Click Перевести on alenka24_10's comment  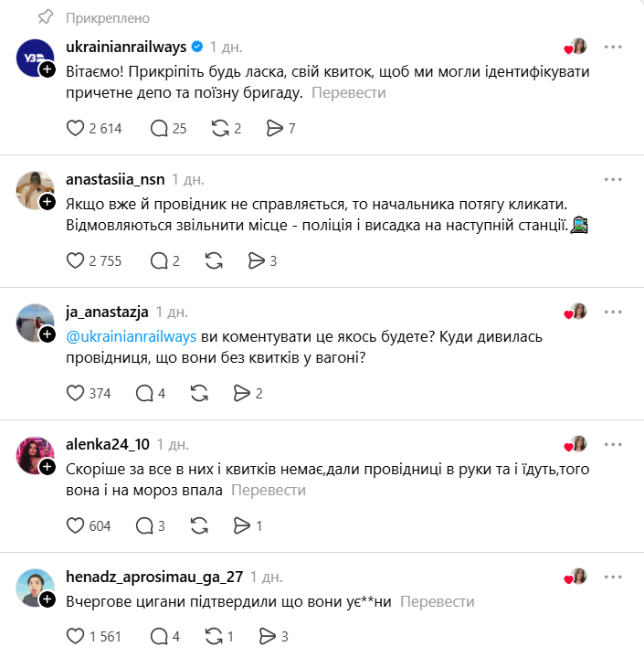(269, 491)
